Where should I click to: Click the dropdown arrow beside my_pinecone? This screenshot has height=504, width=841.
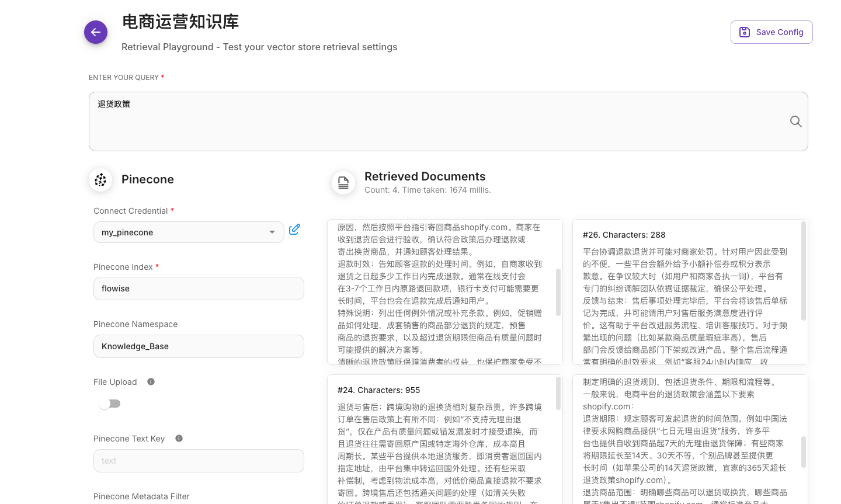point(272,232)
